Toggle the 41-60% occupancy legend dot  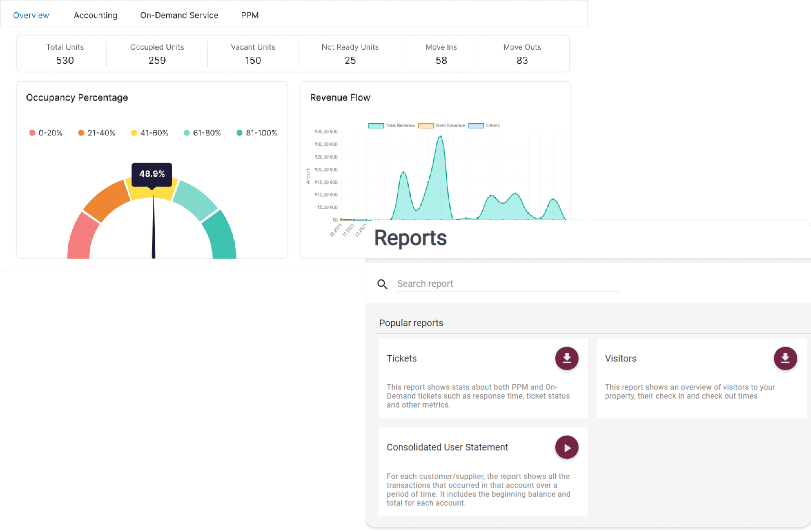pos(134,133)
